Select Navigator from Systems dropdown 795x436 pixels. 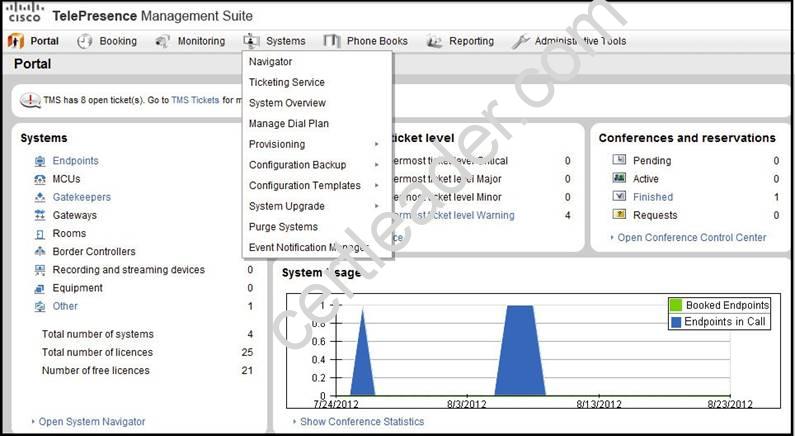pos(270,61)
